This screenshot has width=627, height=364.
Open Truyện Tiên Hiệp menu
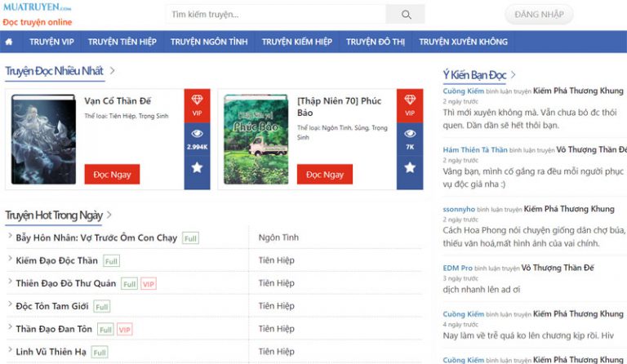[122, 42]
